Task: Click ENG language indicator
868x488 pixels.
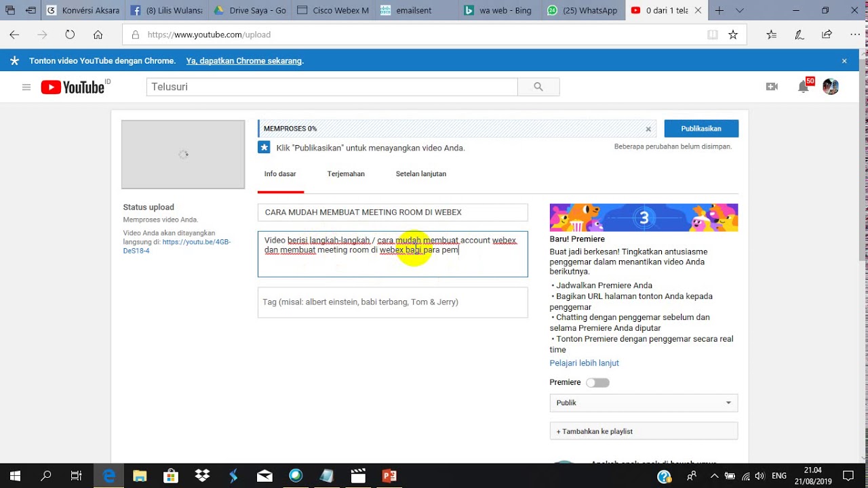Action: pyautogui.click(x=779, y=476)
